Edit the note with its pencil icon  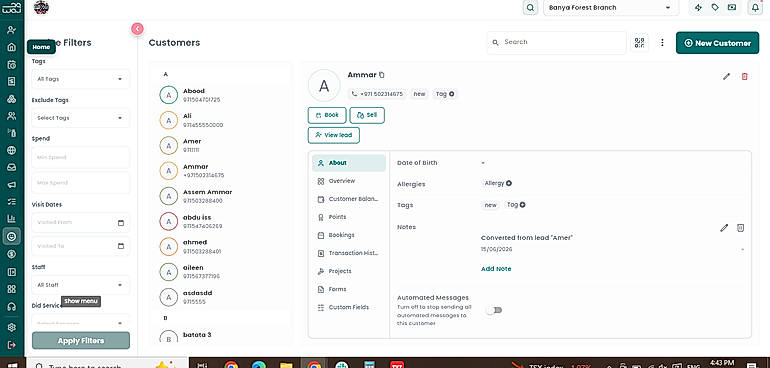coord(724,227)
